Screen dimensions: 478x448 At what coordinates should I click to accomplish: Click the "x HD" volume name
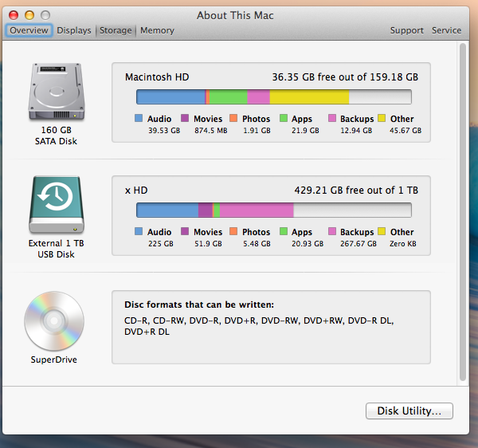pos(136,191)
